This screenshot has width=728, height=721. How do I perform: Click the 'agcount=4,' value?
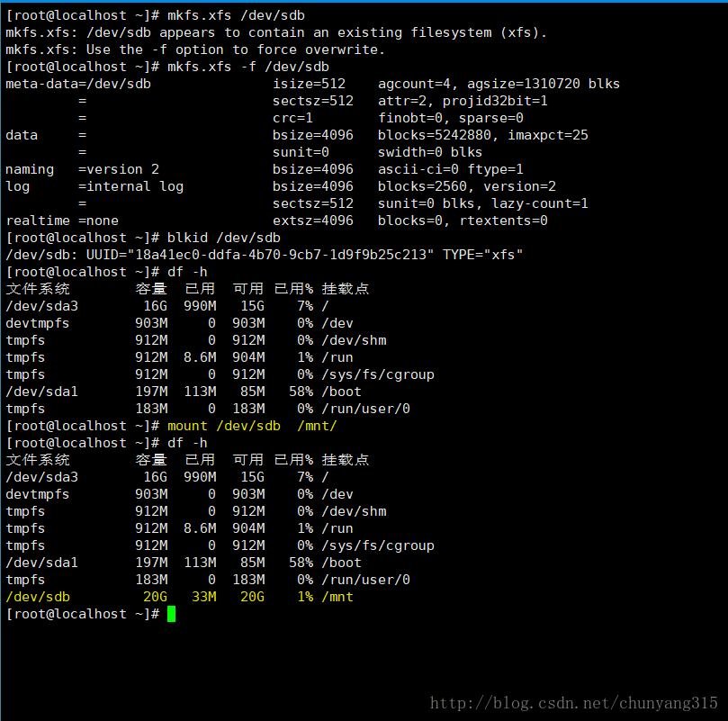(418, 84)
